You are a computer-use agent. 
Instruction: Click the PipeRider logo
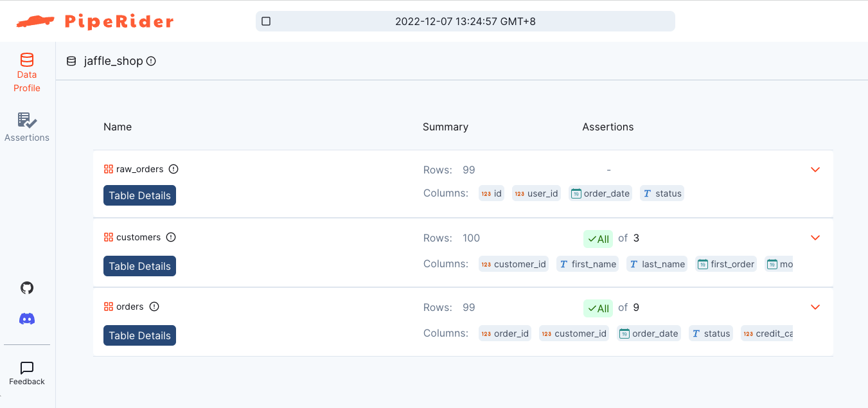tap(95, 21)
